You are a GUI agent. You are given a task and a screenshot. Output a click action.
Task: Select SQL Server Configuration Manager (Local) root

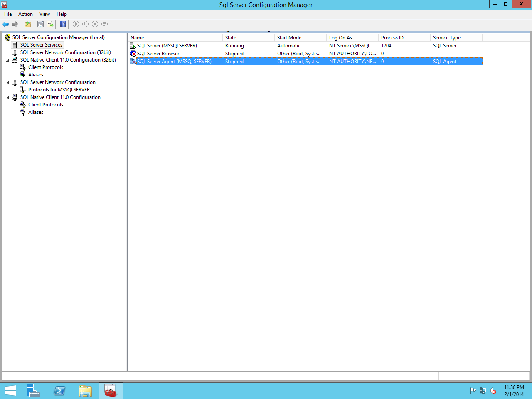(59, 37)
